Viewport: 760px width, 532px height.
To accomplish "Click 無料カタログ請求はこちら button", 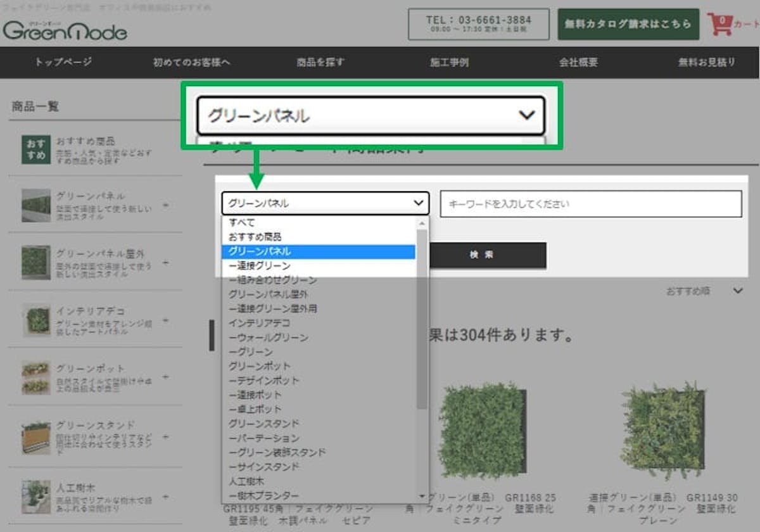I will [x=628, y=24].
